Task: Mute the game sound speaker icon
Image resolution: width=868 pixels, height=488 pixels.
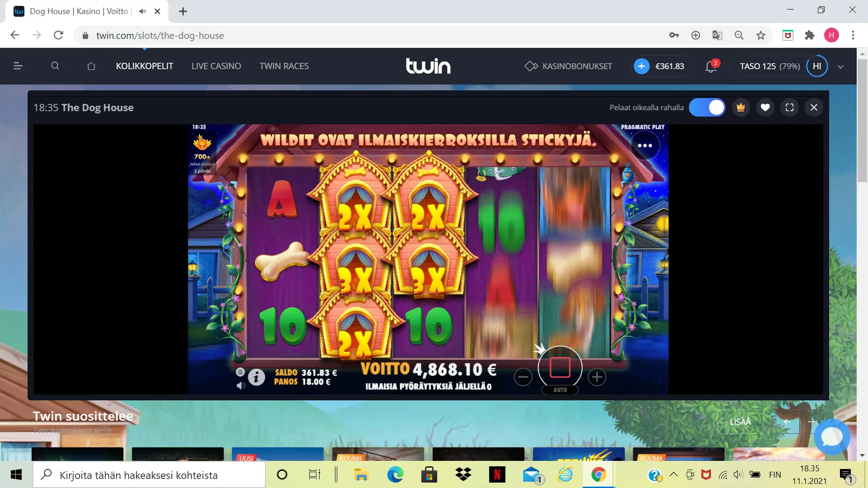Action: pos(241,385)
